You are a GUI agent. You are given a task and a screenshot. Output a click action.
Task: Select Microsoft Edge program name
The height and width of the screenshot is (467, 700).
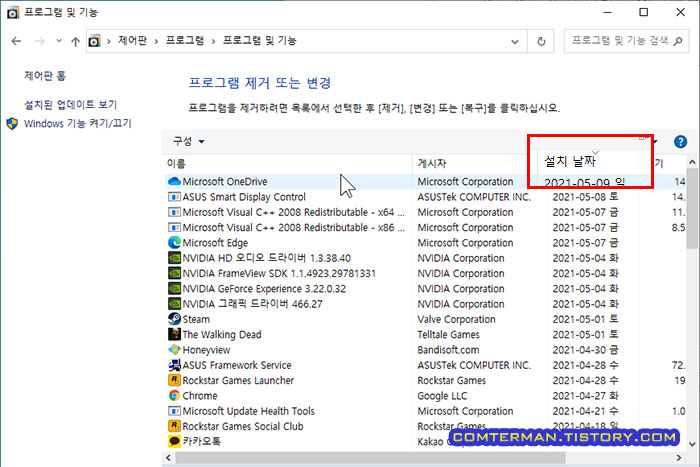[215, 243]
